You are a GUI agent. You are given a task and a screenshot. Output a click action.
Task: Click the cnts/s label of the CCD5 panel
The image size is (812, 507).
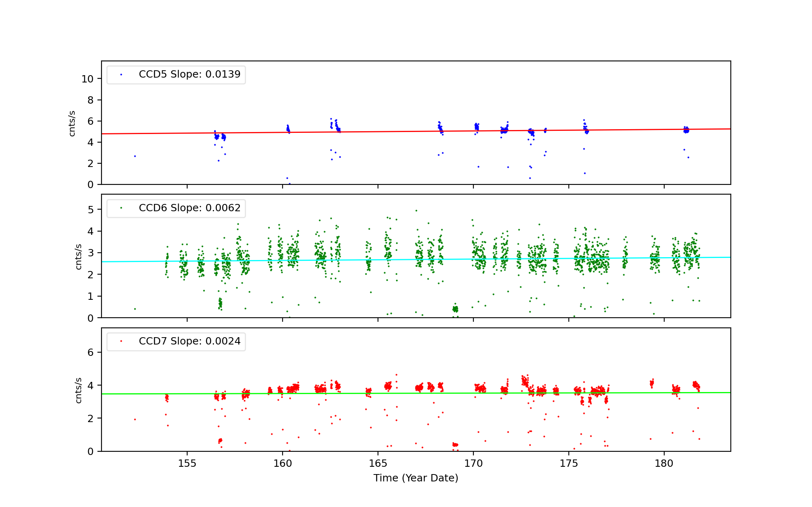coord(72,123)
